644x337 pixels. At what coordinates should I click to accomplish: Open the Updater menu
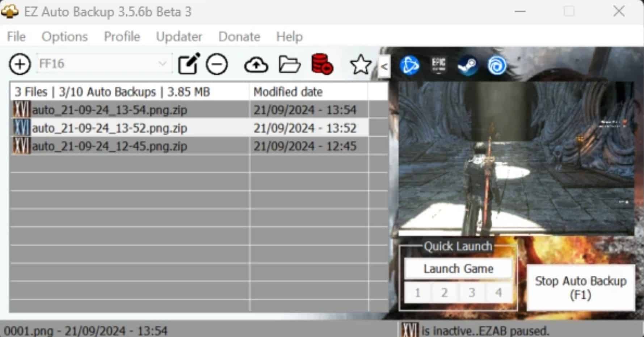tap(179, 37)
